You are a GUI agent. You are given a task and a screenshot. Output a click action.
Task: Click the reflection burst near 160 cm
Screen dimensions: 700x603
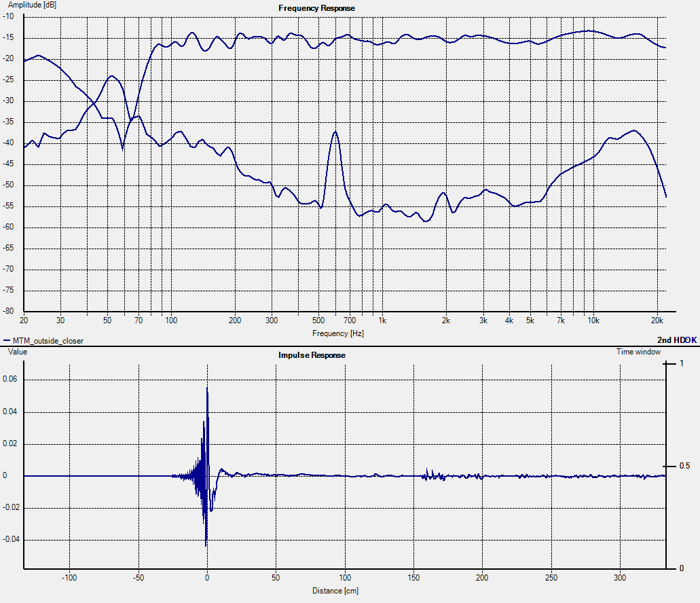(432, 475)
